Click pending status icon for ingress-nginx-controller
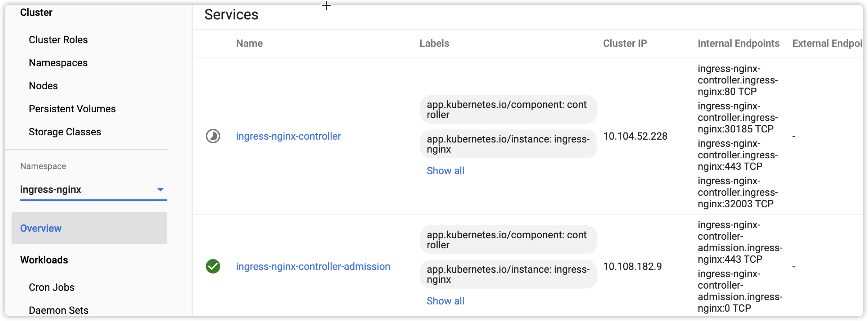This screenshot has width=868, height=321. coord(213,136)
